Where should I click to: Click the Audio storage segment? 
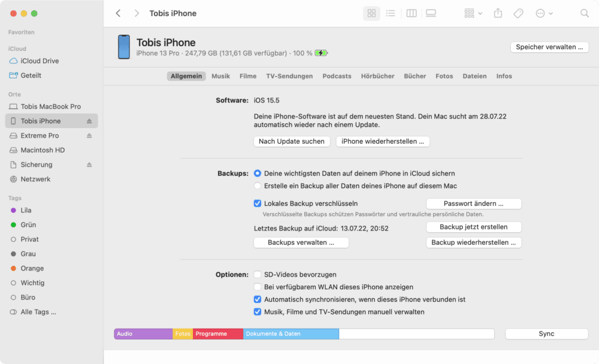coord(143,334)
